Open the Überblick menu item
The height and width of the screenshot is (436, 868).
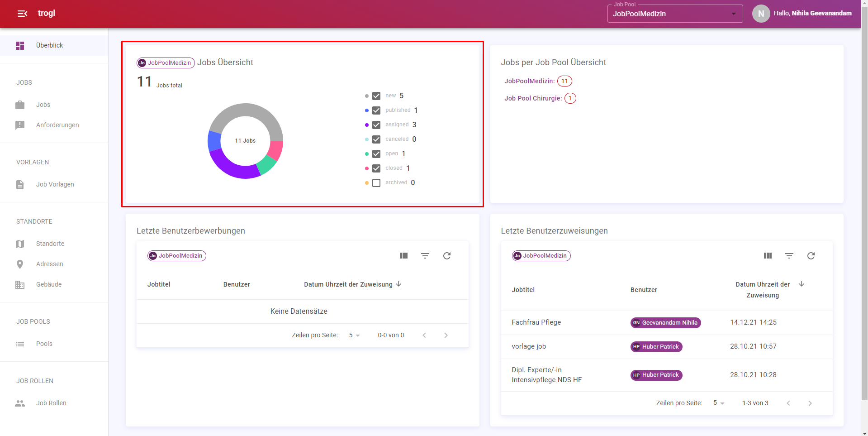tap(54, 45)
